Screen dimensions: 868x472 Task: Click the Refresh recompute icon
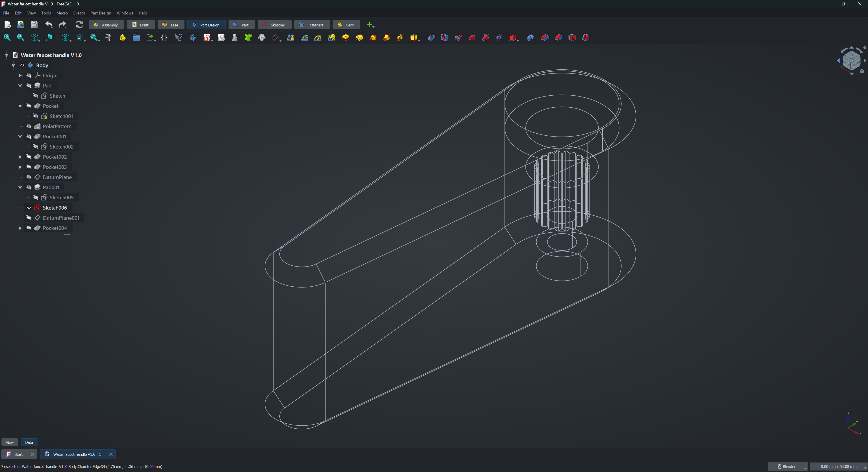click(x=79, y=25)
